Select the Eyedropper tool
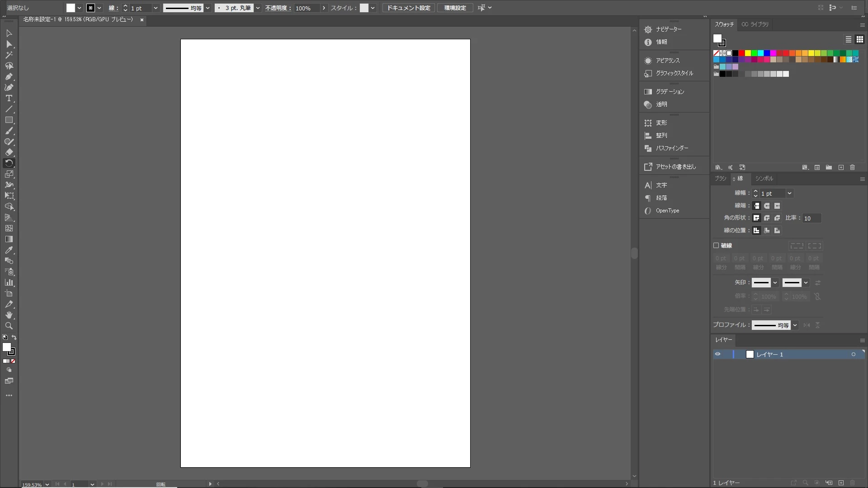 (9, 250)
